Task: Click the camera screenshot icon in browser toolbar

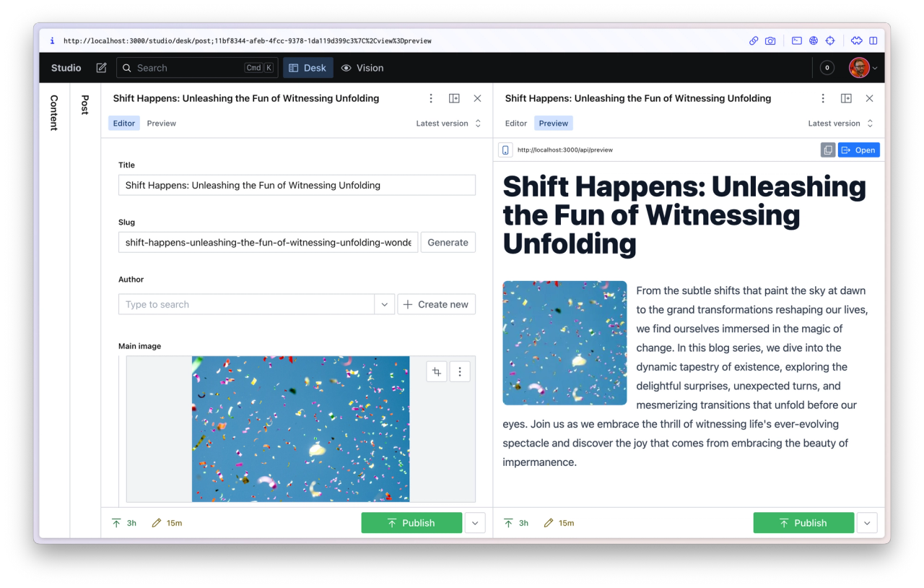Action: tap(770, 40)
